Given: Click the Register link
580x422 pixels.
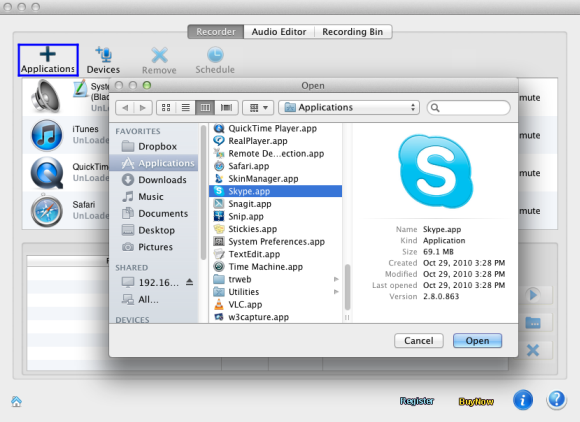Looking at the screenshot, I should (417, 401).
